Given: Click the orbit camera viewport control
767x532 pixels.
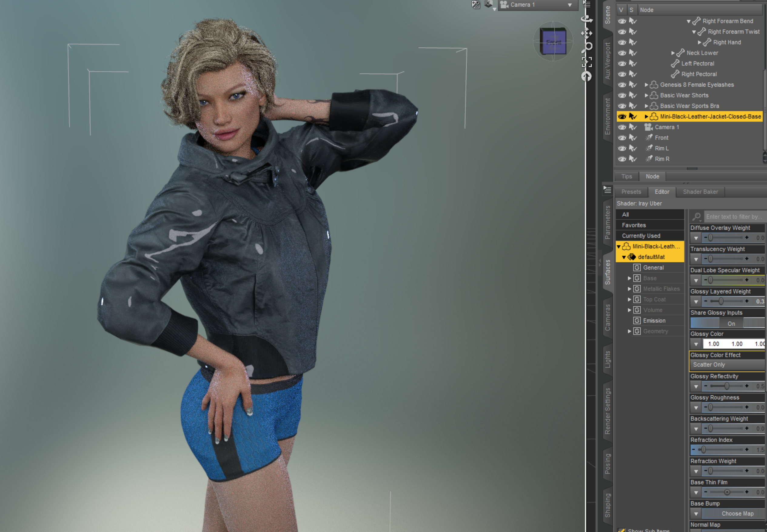Looking at the screenshot, I should (587, 19).
